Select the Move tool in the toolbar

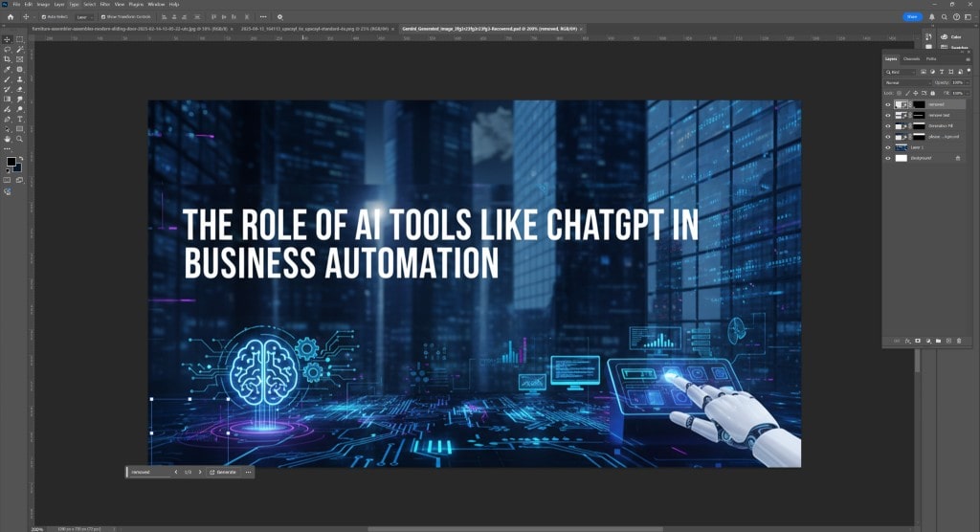click(x=8, y=39)
